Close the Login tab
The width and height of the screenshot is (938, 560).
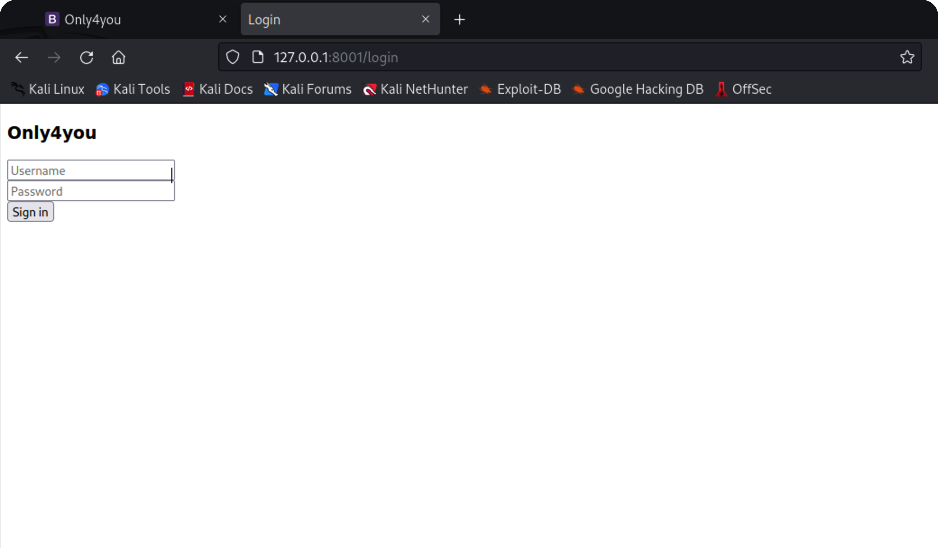click(x=425, y=19)
